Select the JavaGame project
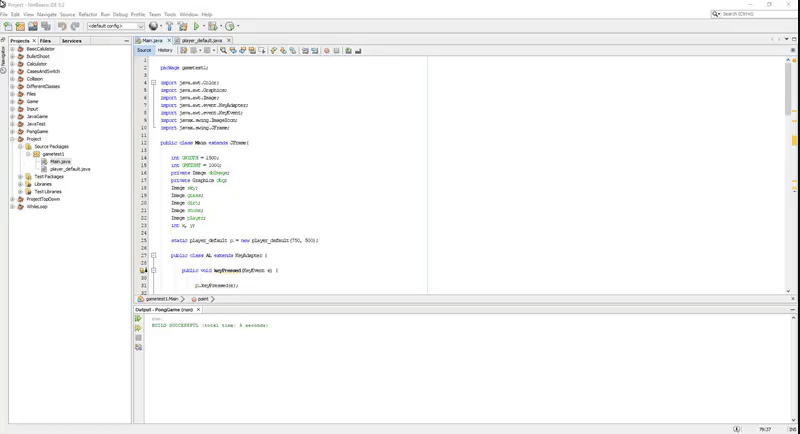 tap(37, 116)
